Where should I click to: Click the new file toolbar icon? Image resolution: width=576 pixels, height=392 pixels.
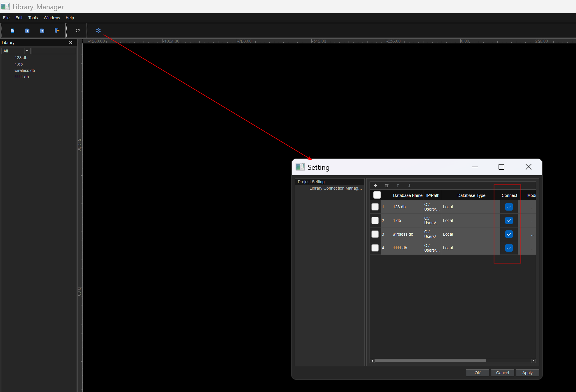click(x=13, y=31)
